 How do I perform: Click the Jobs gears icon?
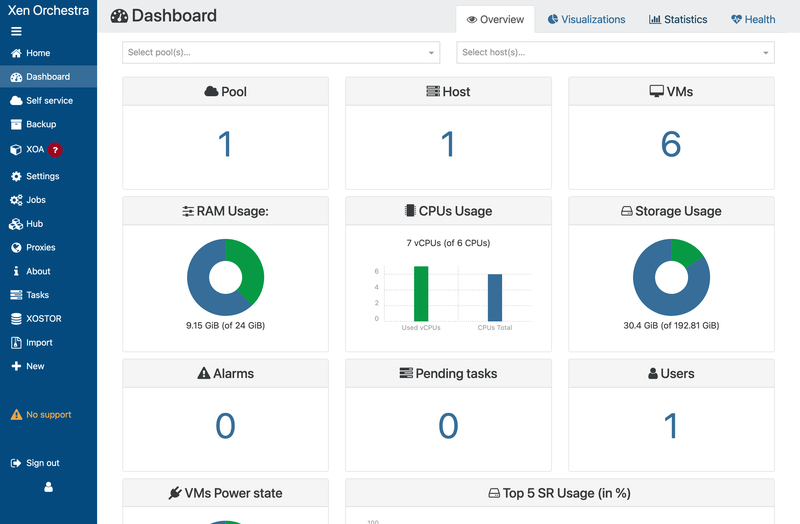(x=16, y=200)
